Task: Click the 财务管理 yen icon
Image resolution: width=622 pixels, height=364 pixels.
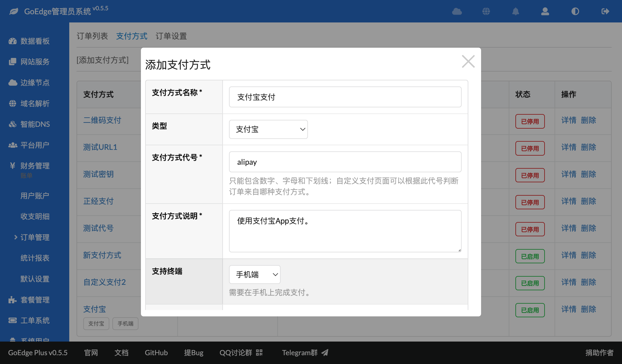Action: [12, 166]
